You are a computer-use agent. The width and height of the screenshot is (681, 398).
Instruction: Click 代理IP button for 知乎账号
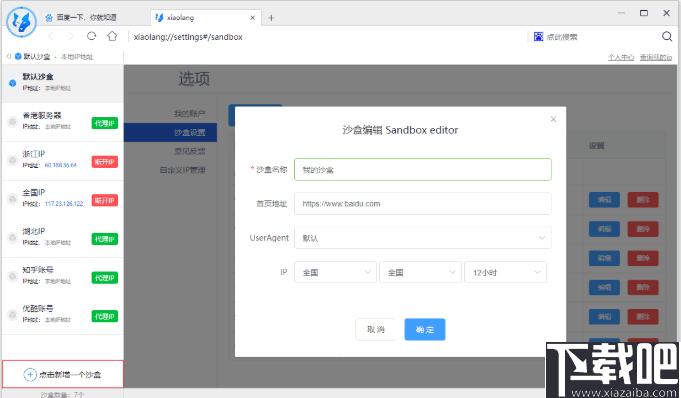coord(105,278)
